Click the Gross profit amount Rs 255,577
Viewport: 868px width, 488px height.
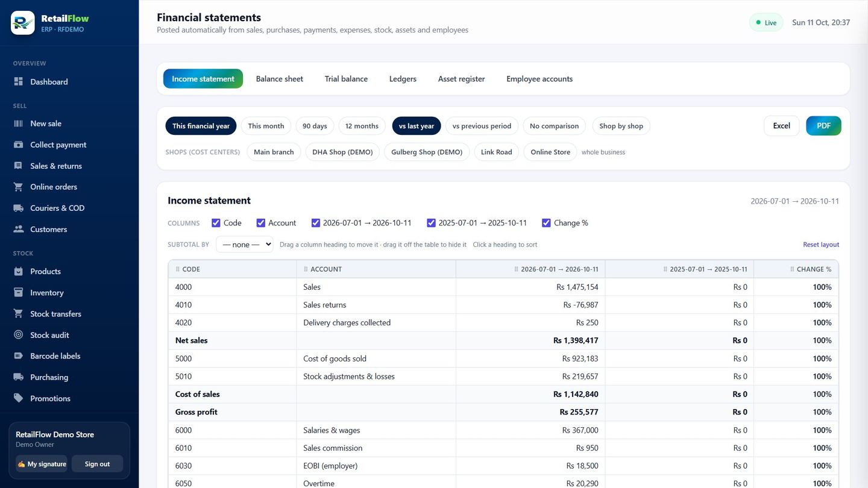579,412
